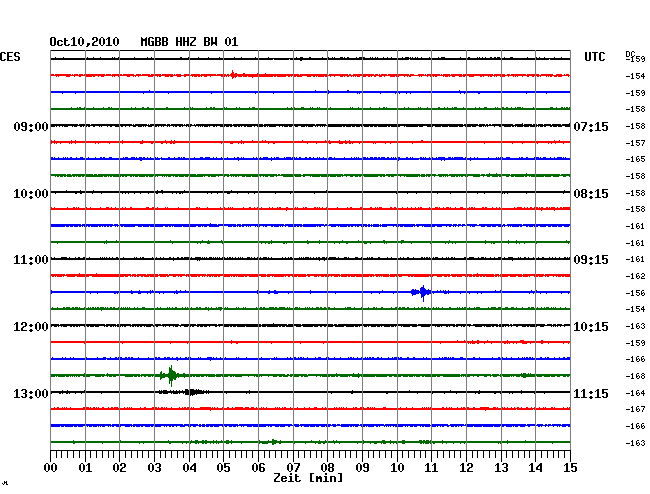Click minute tick label 08 on time axis
Screen dimensions: 650x494
327,468
